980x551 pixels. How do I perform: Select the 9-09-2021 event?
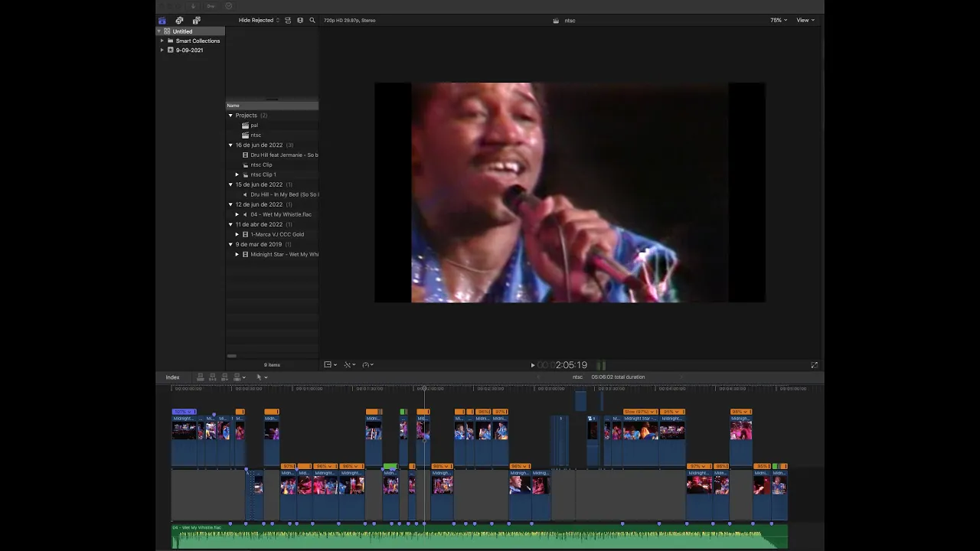(189, 50)
